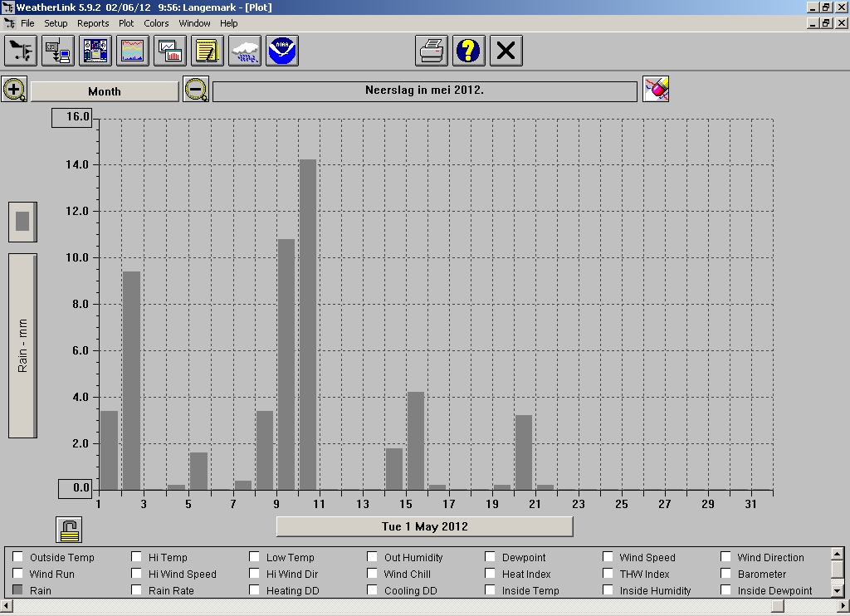Click the printer icon
Viewport: 850px width, 616px height.
pyautogui.click(x=432, y=51)
